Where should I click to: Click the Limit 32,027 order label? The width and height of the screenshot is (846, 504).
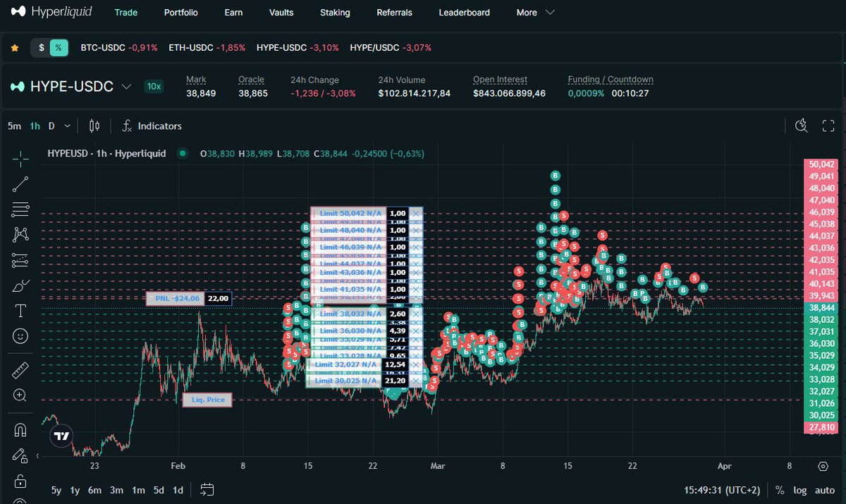(344, 364)
